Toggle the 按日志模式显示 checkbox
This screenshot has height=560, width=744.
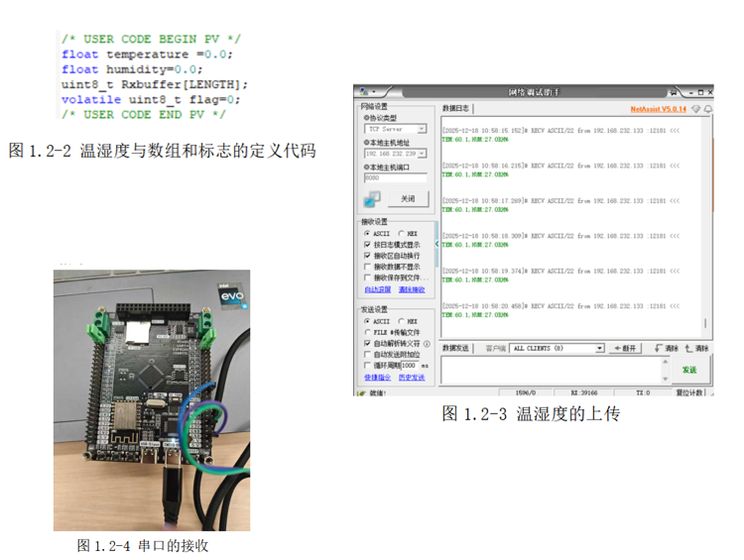[x=367, y=244]
